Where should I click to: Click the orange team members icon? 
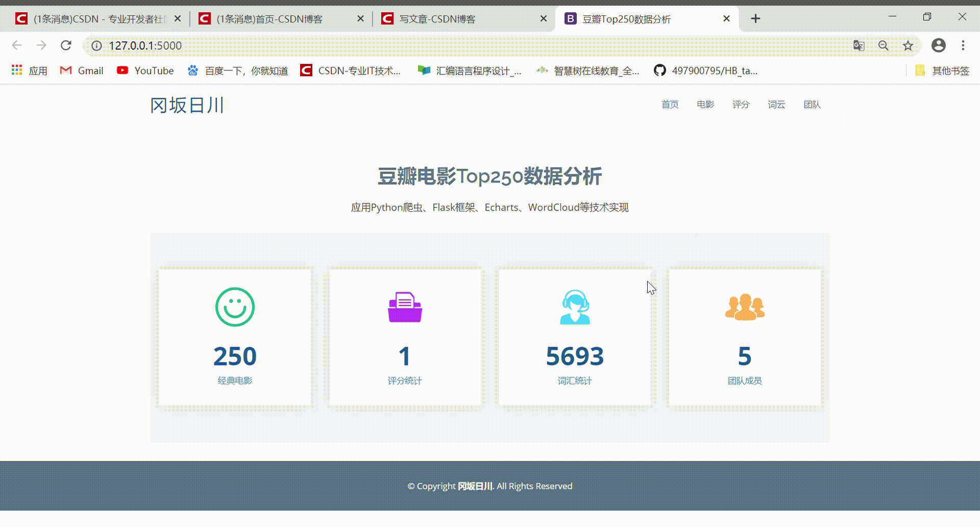[x=745, y=307]
